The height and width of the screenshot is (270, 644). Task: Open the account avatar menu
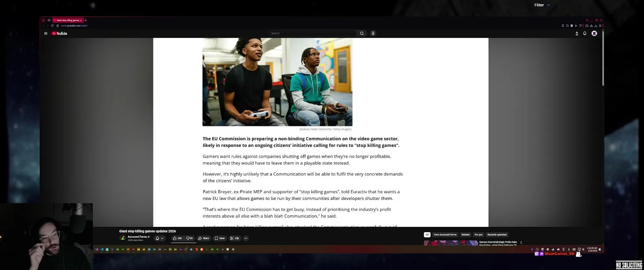(x=594, y=33)
